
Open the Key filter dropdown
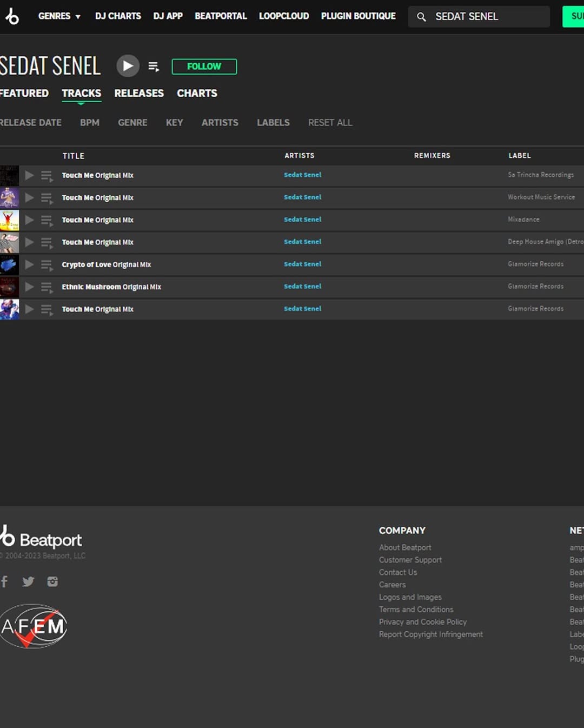174,123
